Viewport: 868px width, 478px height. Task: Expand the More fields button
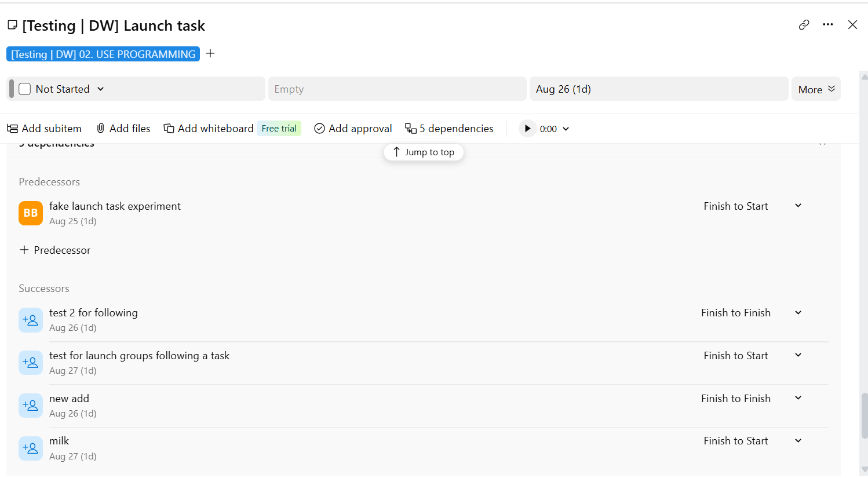pos(816,89)
